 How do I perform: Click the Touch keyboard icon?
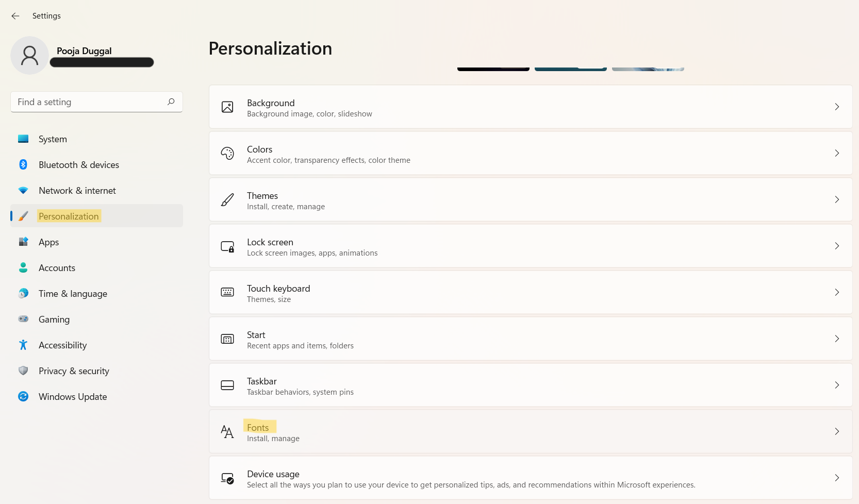coord(227,292)
